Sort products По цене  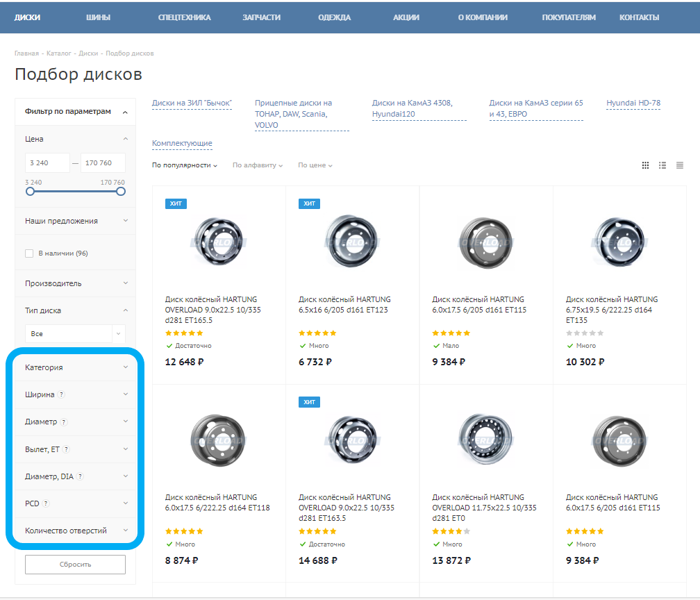coord(315,165)
